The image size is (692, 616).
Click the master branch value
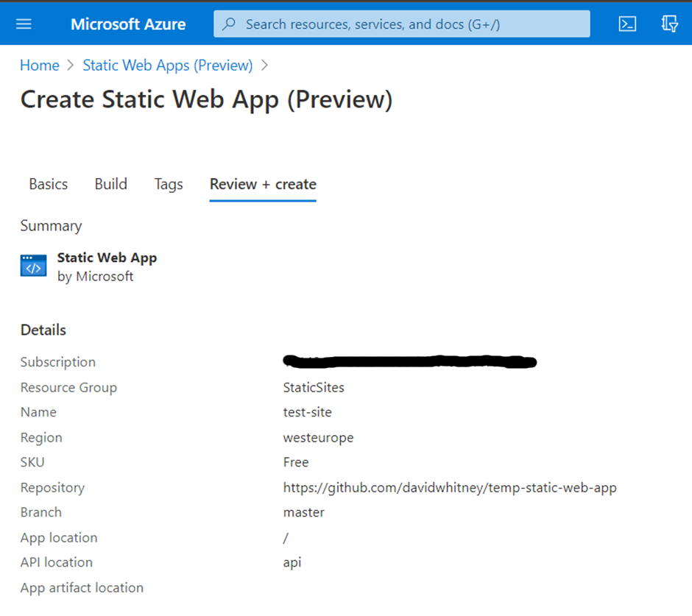tap(304, 512)
